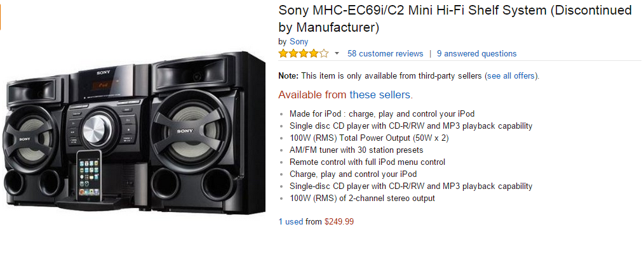Open the "1 used" offers link
The width and height of the screenshot is (644, 267).
coord(291,221)
